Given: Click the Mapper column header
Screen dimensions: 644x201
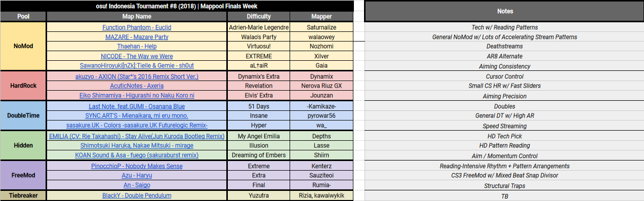Looking at the screenshot, I should [322, 17].
